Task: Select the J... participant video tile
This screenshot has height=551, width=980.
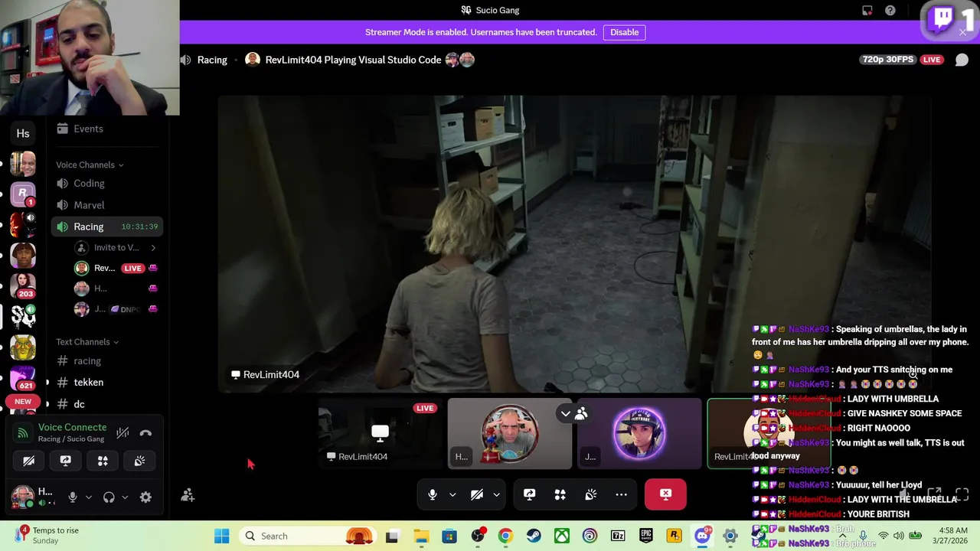Action: (639, 433)
